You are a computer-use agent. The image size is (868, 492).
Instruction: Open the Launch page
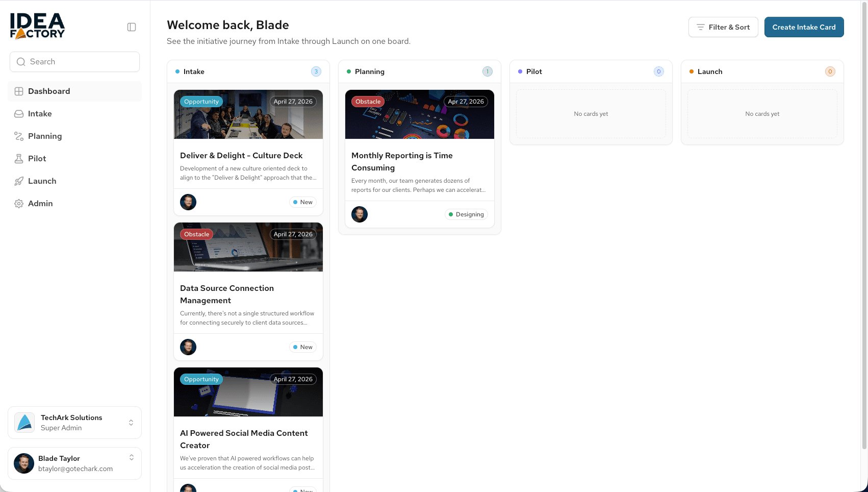pos(75,181)
